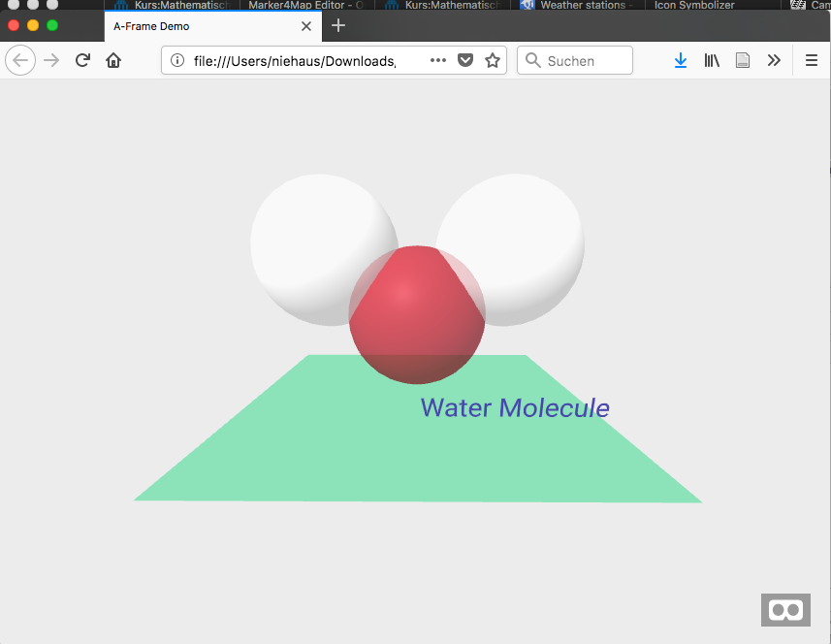Enter VR mode using the goggles icon

coord(785,609)
